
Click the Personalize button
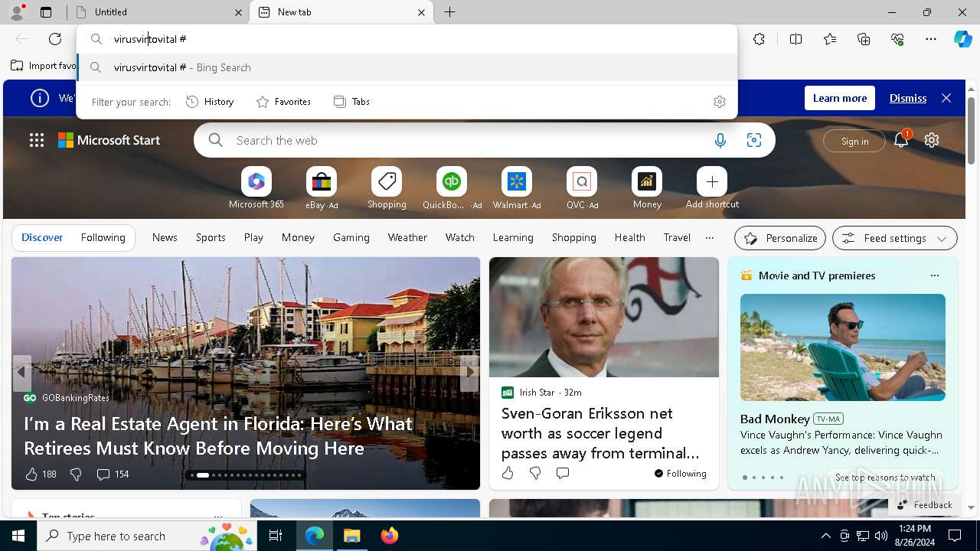[x=780, y=238]
